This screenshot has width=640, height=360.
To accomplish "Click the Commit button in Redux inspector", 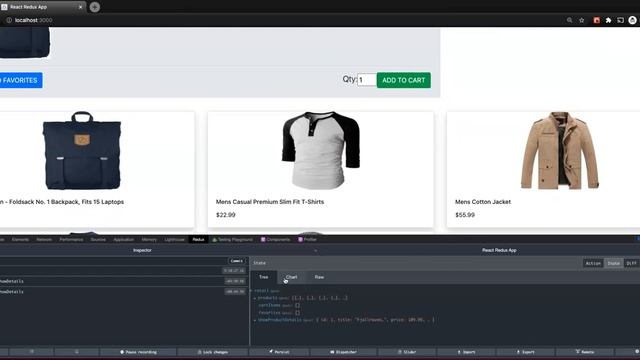I will click(x=237, y=261).
